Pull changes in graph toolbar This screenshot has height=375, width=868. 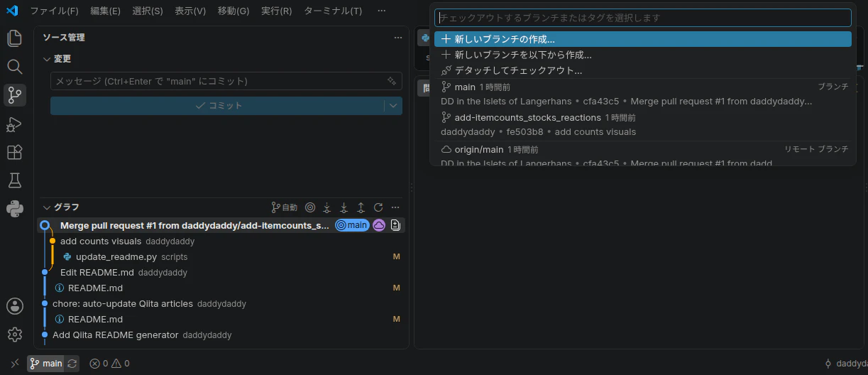344,207
